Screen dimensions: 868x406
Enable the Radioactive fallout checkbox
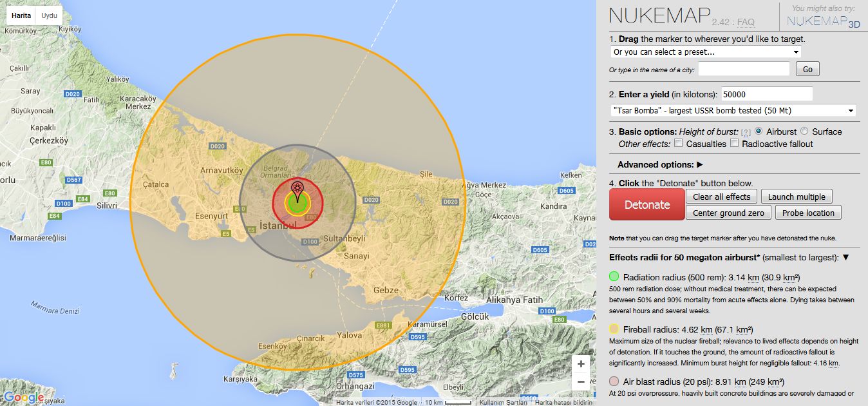click(x=734, y=144)
